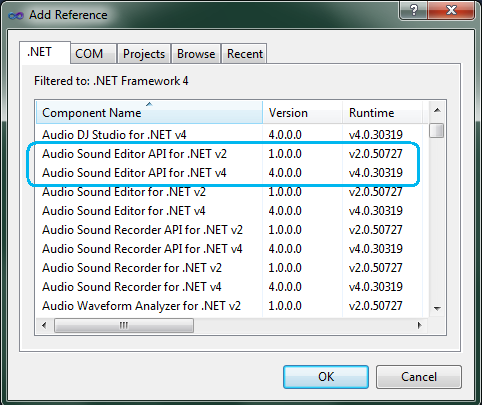Screen dimensions: 482x405
Task: Open the Browse tab
Action: click(x=196, y=53)
